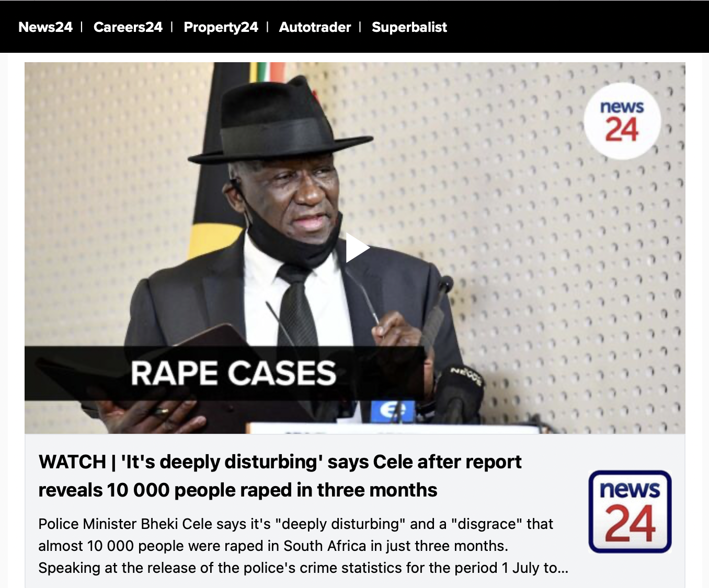Click the blue 'e' broadcaster badge on the podium
Image resolution: width=709 pixels, height=588 pixels.
point(393,411)
